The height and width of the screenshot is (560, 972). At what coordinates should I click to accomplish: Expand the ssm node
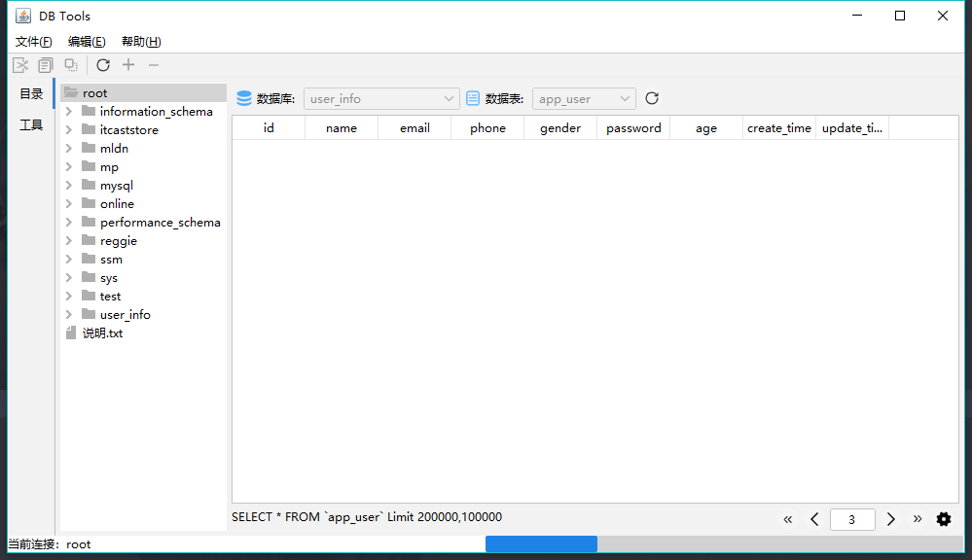69,259
